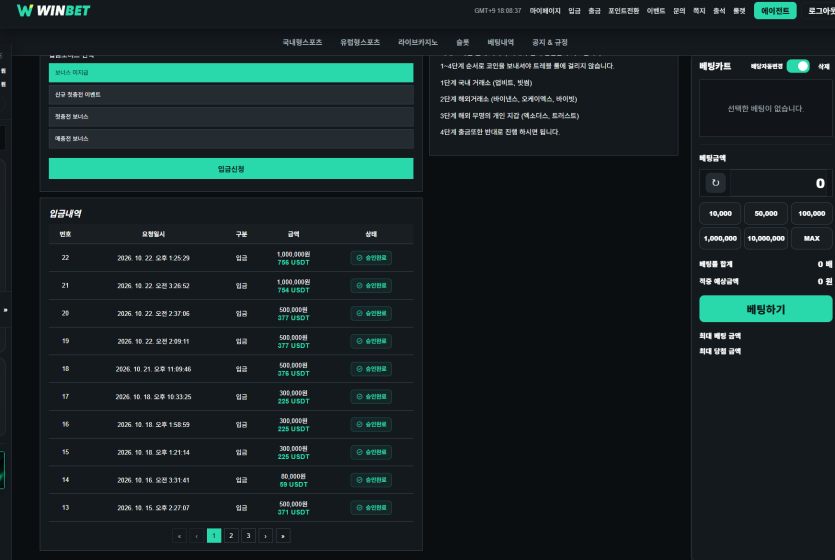The width and height of the screenshot is (835, 560).
Task: Click the 요청일시 column header
Action: [x=153, y=234]
